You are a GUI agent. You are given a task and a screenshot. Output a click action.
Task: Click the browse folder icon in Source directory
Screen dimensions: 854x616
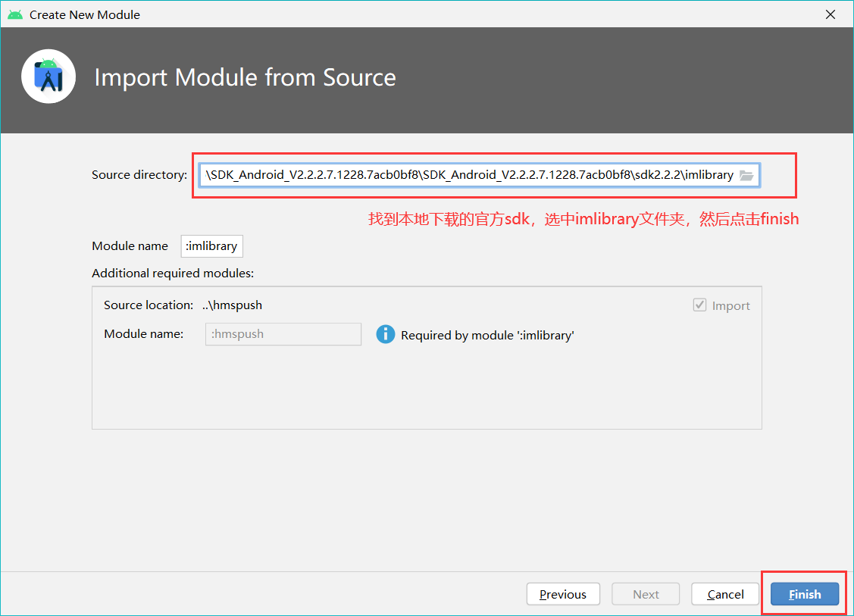click(746, 175)
